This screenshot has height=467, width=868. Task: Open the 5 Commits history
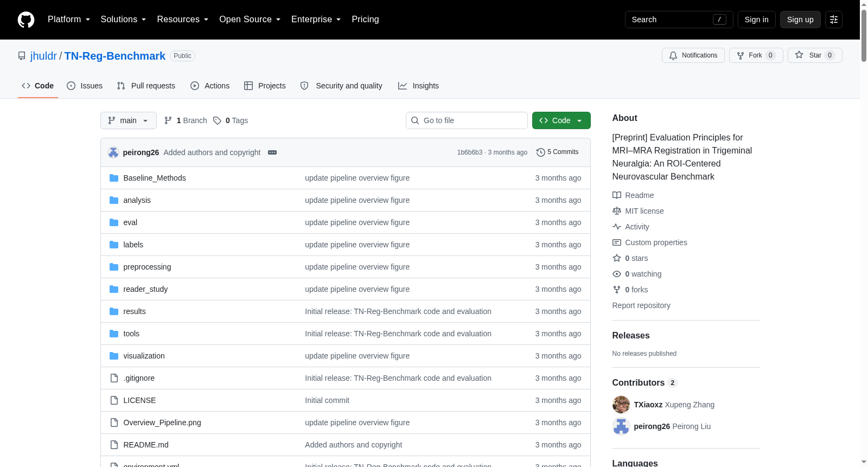pos(557,152)
